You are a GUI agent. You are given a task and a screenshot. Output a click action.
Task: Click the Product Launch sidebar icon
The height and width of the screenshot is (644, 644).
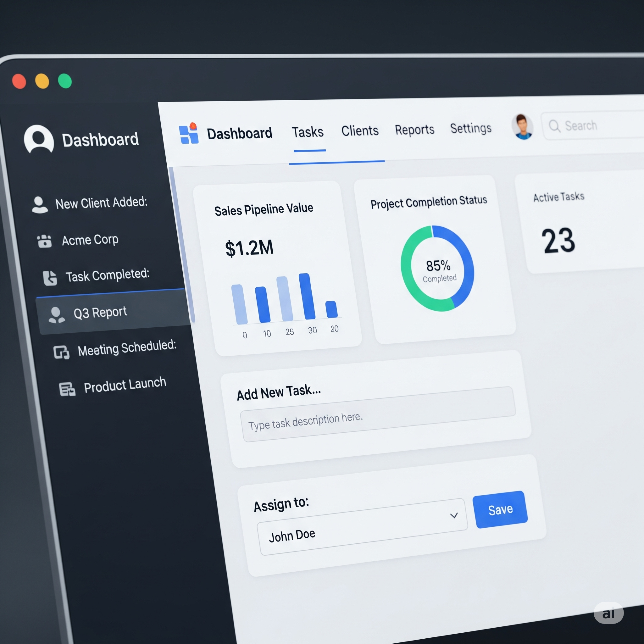click(x=67, y=389)
